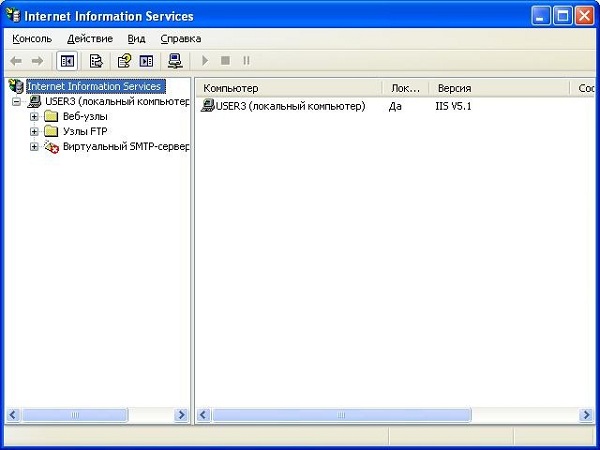Click the Pause toolbar button

(246, 60)
